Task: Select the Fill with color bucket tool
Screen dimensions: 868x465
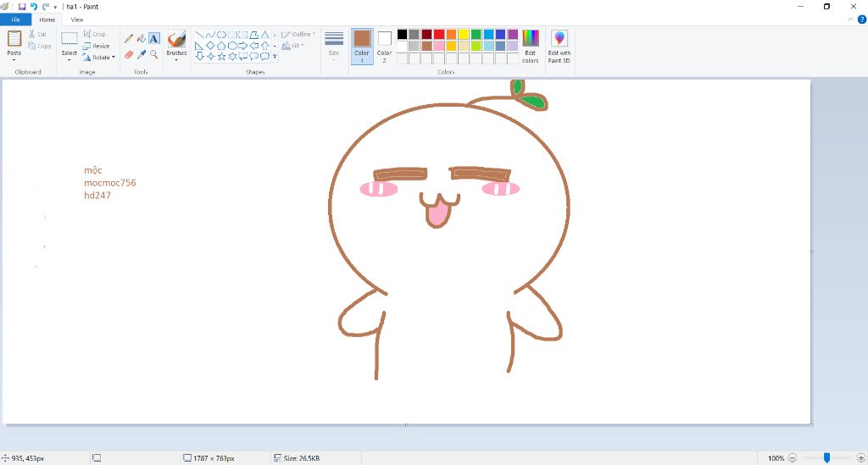Action: point(142,38)
